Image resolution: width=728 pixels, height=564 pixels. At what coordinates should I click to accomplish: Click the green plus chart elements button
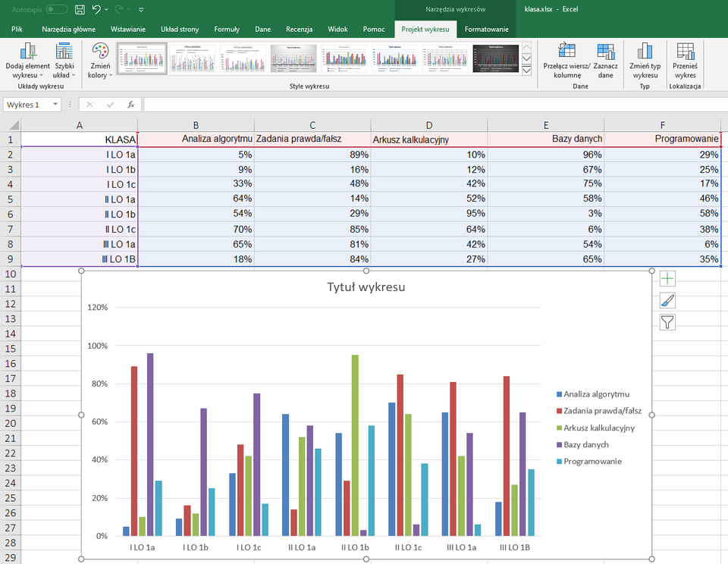pyautogui.click(x=667, y=279)
